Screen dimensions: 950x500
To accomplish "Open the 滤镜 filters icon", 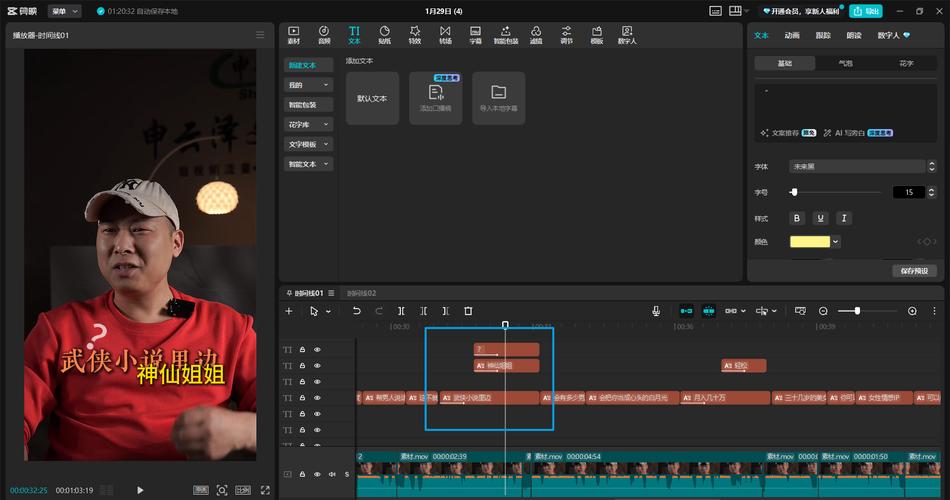I will tap(536, 35).
